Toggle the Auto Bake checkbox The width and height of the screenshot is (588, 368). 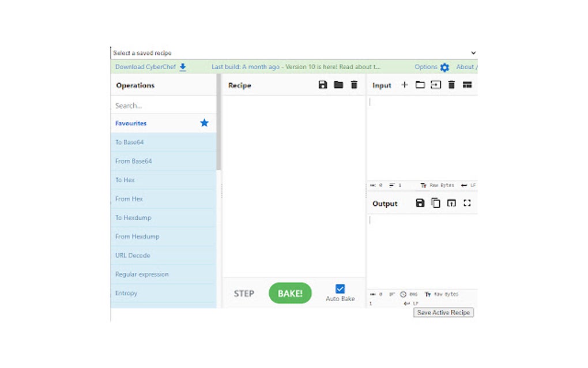340,289
